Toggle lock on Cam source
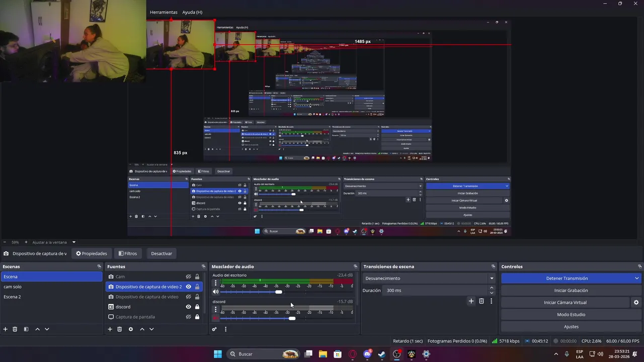 point(197,277)
